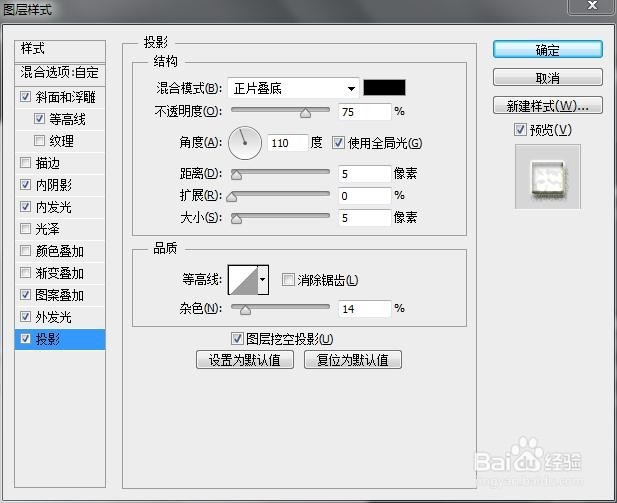Click the 距离 value field
This screenshot has width=617, height=503.
[364, 174]
